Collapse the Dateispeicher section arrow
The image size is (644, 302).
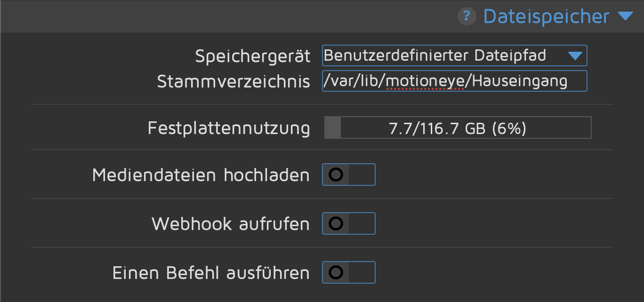click(x=625, y=16)
